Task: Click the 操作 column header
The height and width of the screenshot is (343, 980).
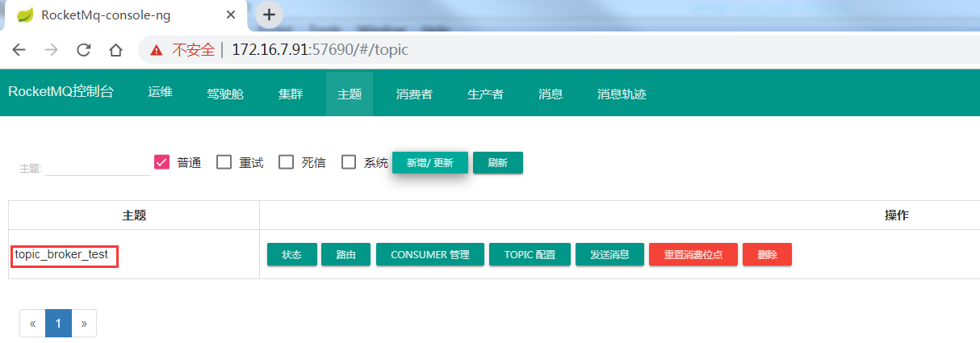Action: [897, 215]
